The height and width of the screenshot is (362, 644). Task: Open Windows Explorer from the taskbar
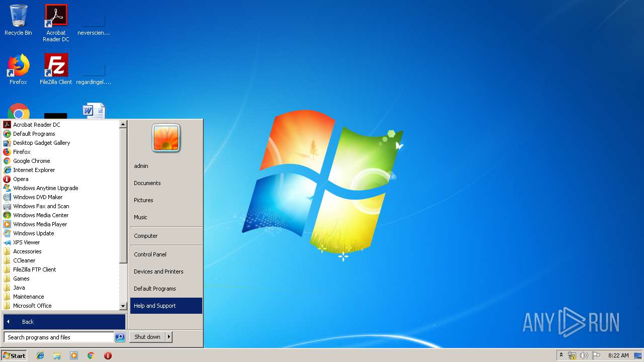click(57, 355)
